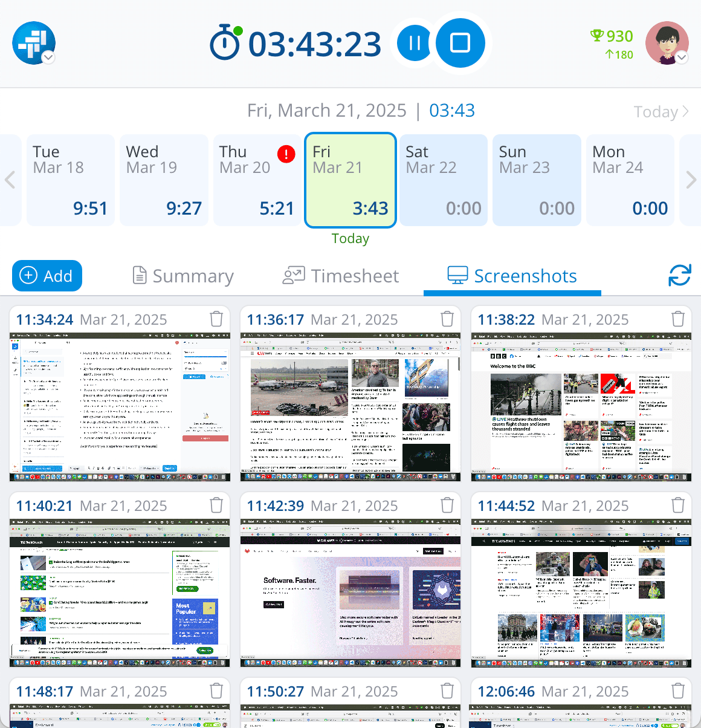Select the Sat Mar 22 day card

tap(443, 180)
